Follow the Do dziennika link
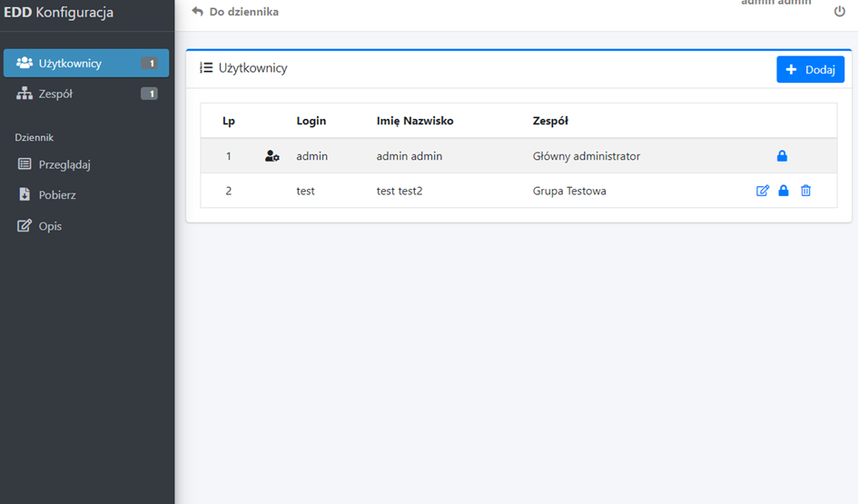 pos(243,12)
